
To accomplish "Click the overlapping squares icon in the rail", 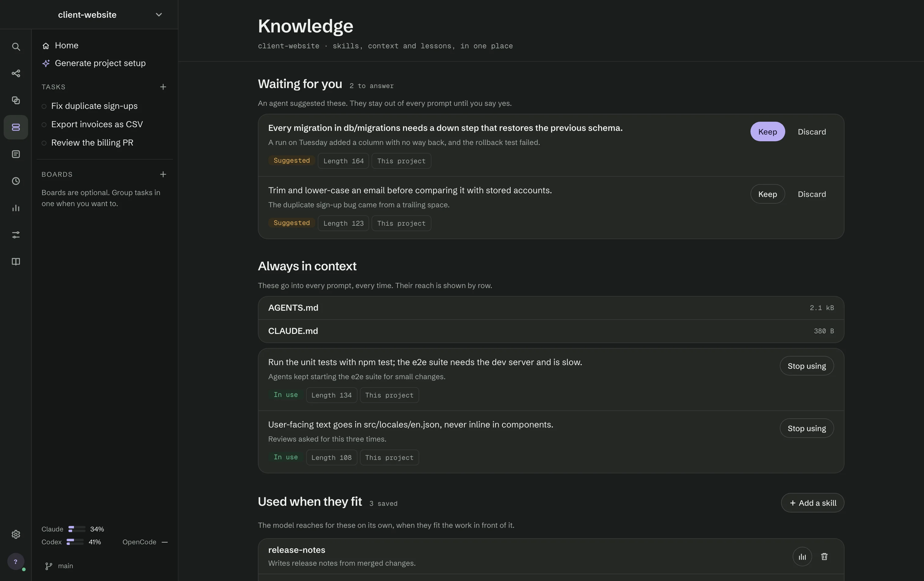I will [16, 100].
